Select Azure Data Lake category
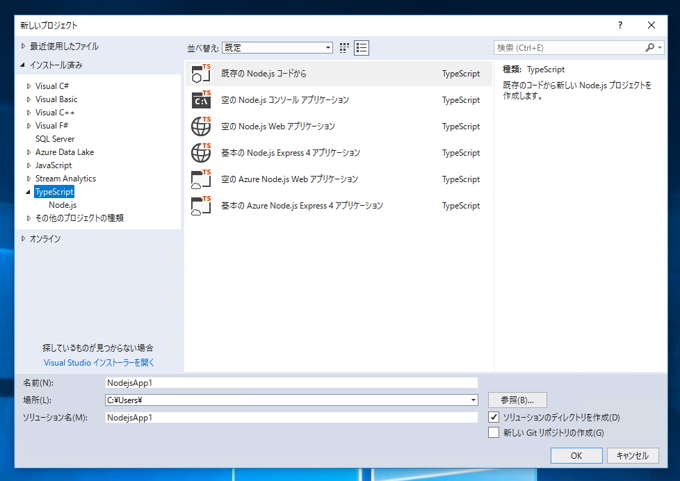This screenshot has height=481, width=680. coord(65,152)
